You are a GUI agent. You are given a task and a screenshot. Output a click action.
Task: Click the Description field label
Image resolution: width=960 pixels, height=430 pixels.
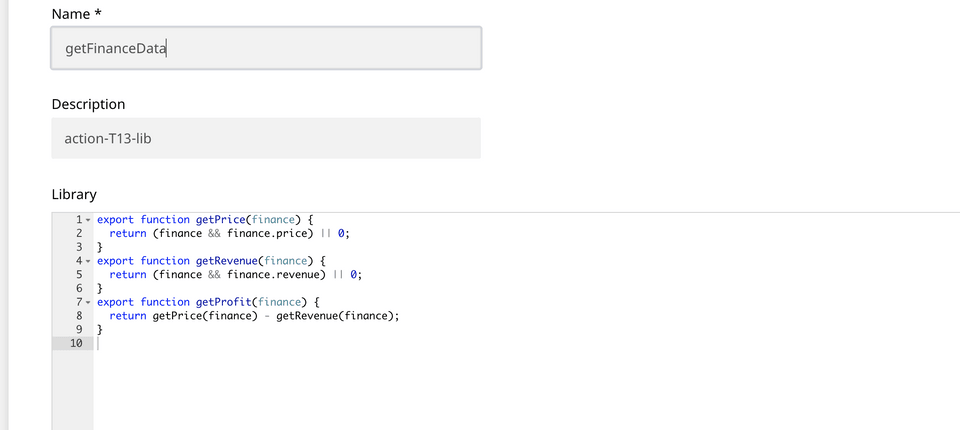88,104
